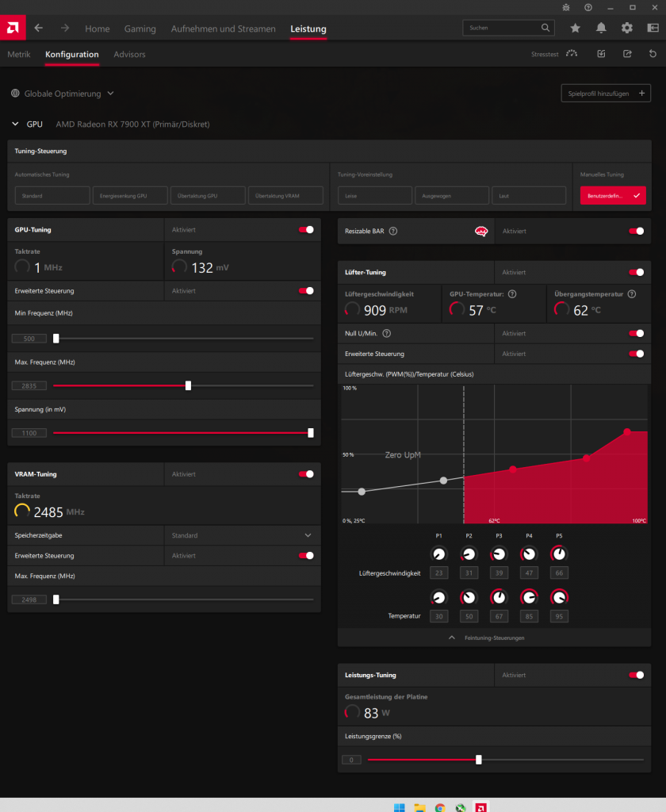Toggle the sidebar panel icon
Viewport: 666px width, 812px height.
653,28
